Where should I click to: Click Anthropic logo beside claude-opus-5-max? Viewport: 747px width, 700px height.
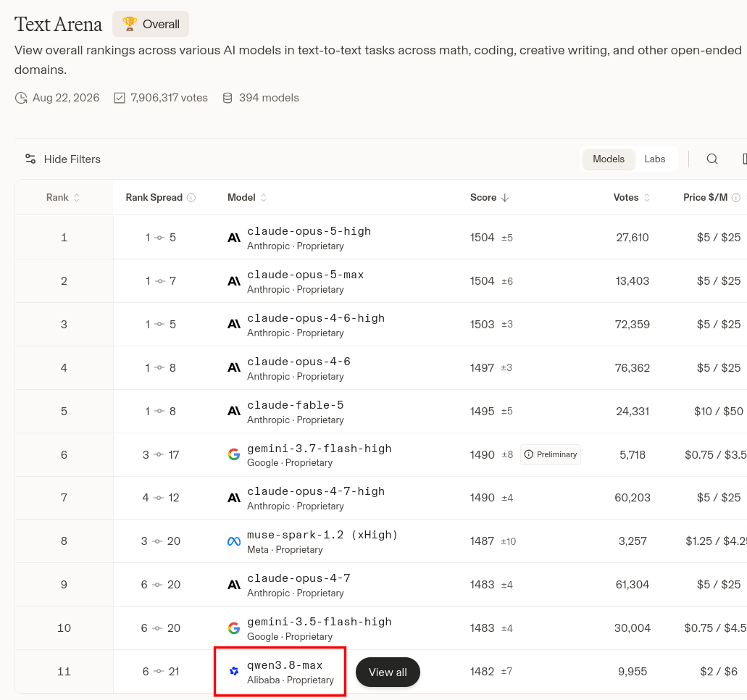pyautogui.click(x=234, y=281)
